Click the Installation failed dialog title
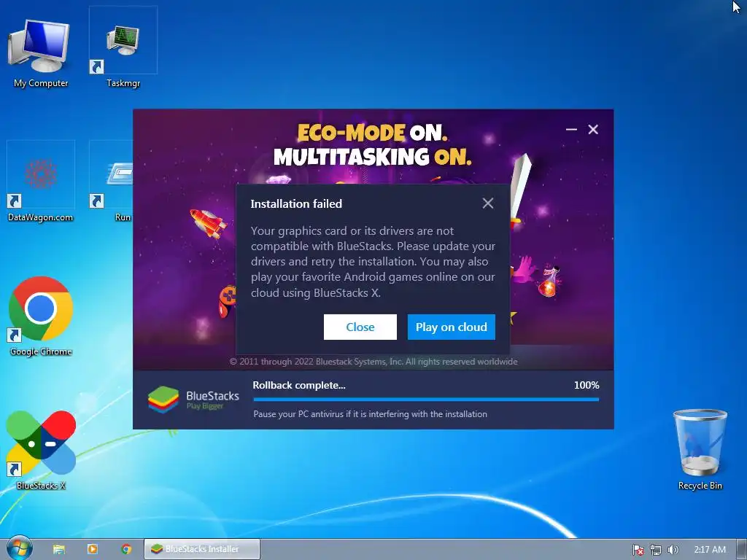This screenshot has width=747, height=560. (296, 204)
